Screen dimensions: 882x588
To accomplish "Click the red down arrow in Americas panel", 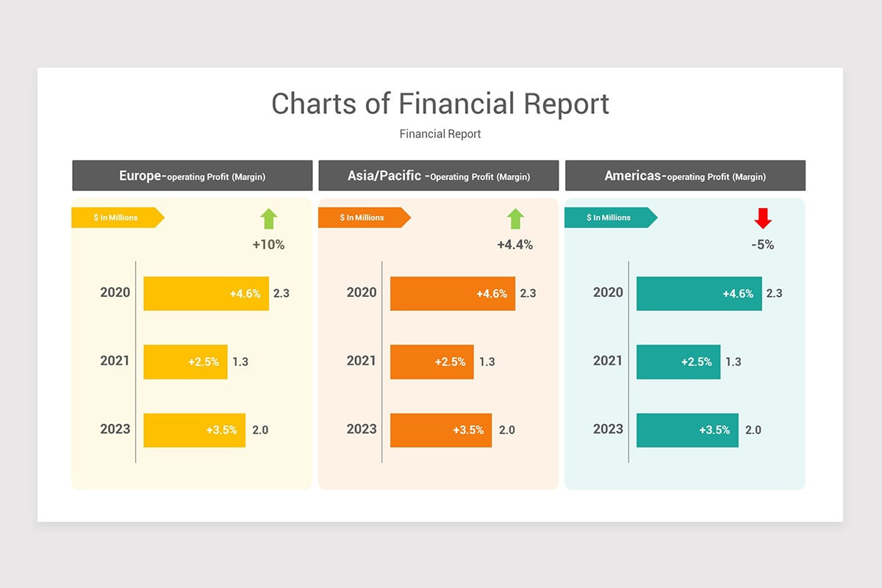I will 763,218.
